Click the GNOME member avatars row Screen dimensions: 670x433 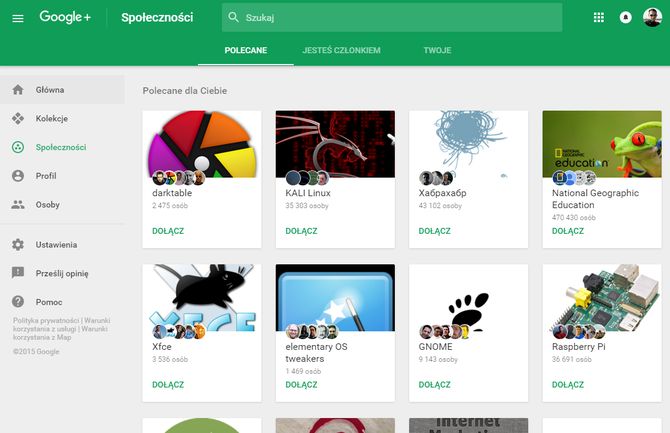tap(445, 331)
